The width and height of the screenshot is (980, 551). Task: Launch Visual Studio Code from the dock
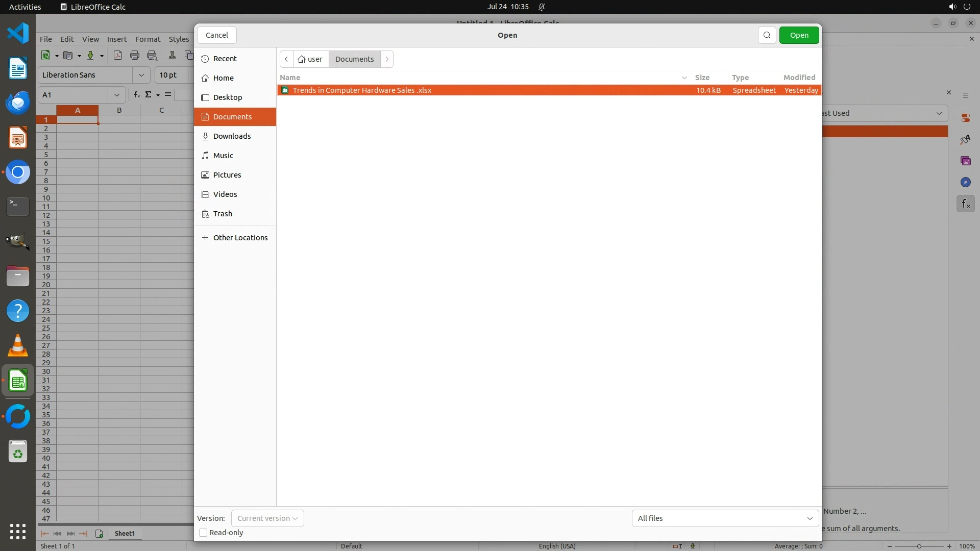(x=18, y=34)
